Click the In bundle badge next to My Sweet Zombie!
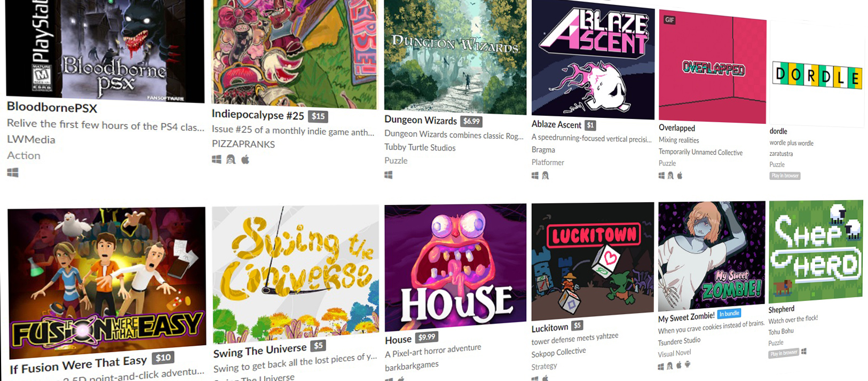868x381 pixels. click(729, 314)
